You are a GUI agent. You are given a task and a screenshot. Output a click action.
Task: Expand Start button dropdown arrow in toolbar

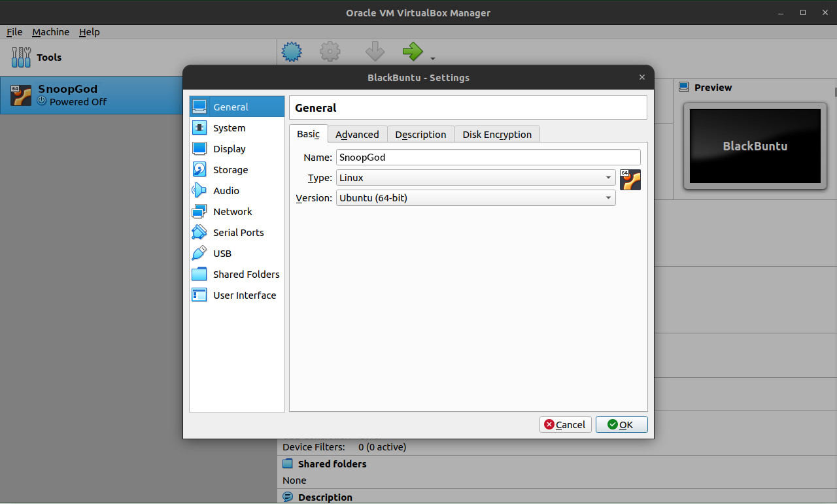(x=433, y=59)
